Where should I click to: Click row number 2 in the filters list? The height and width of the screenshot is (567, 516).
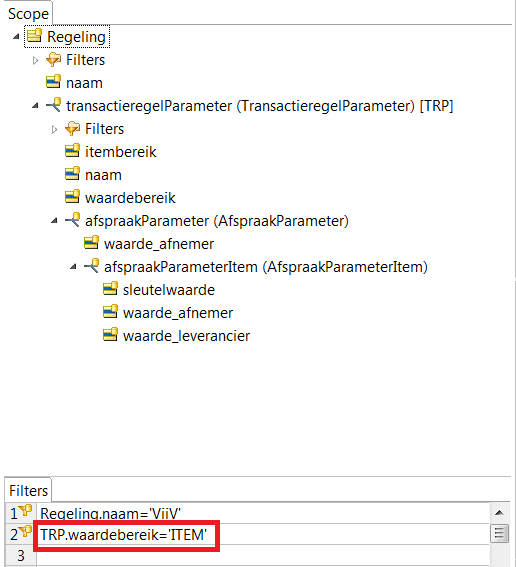pyautogui.click(x=14, y=534)
